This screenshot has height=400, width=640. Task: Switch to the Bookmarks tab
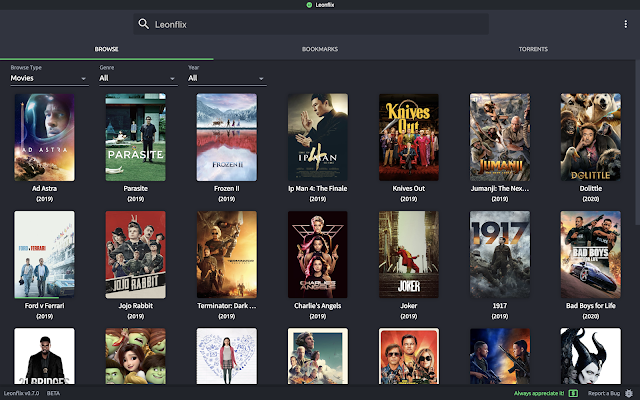click(x=320, y=49)
